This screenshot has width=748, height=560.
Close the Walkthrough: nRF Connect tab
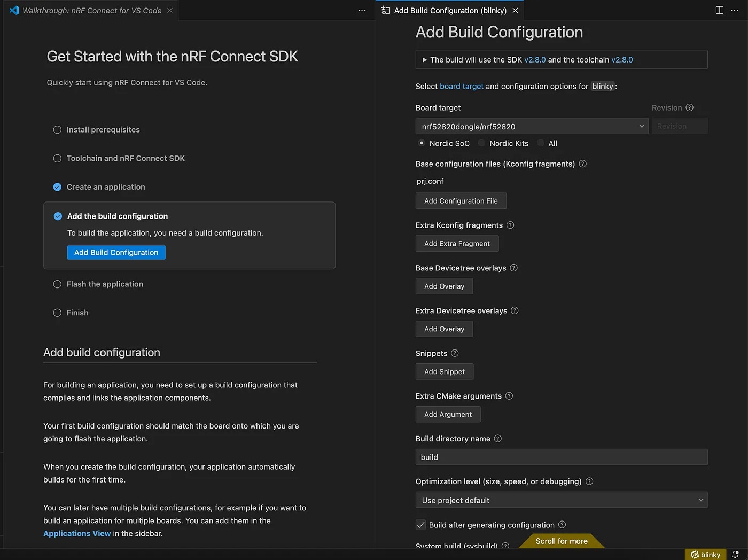(170, 10)
